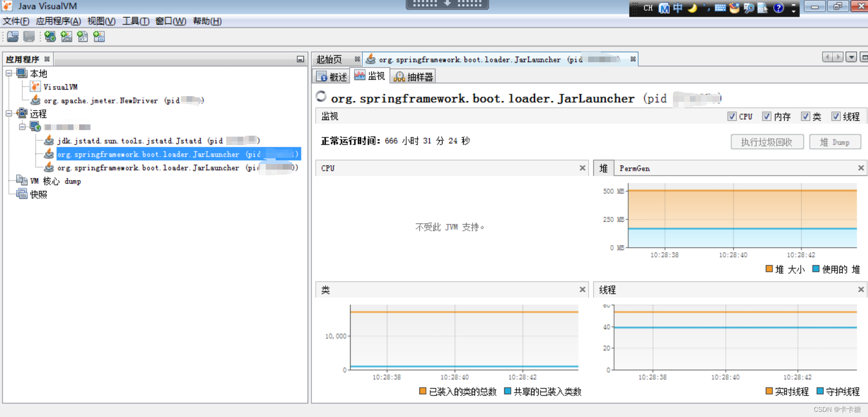Screen dimensions: 868x417
Task: Collapse the 远程 tree node
Action: 8,113
